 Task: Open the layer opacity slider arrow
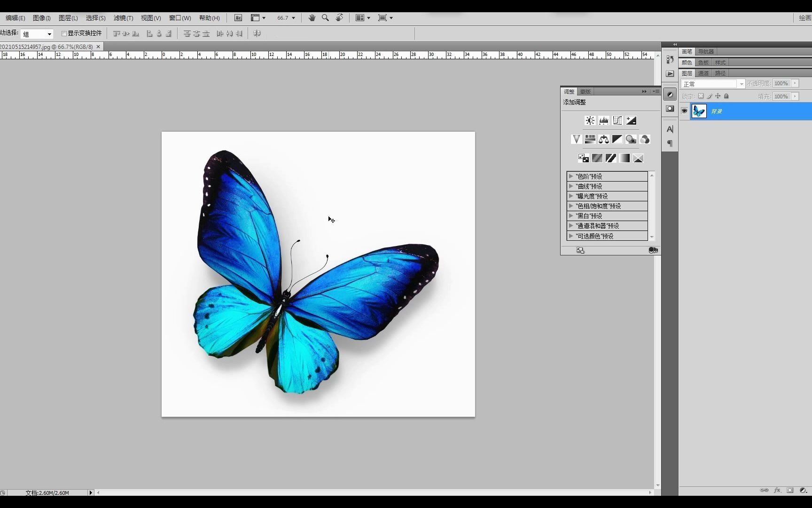tap(795, 83)
